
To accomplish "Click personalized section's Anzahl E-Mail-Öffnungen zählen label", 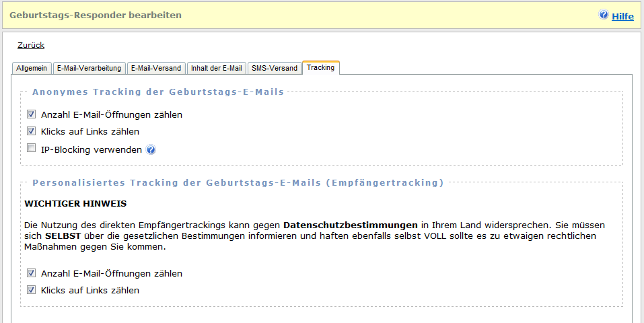I will point(111,274).
